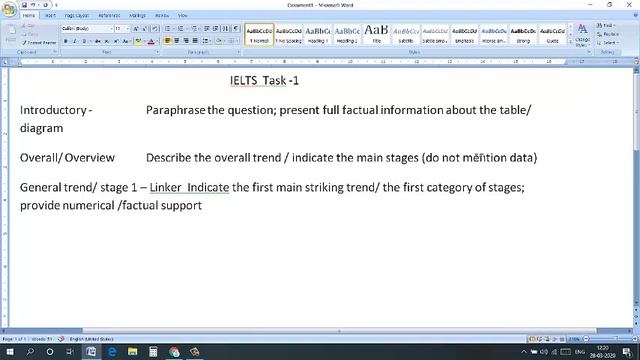This screenshot has height=360, width=640.
Task: Apply the Strong style
Action: (523, 35)
